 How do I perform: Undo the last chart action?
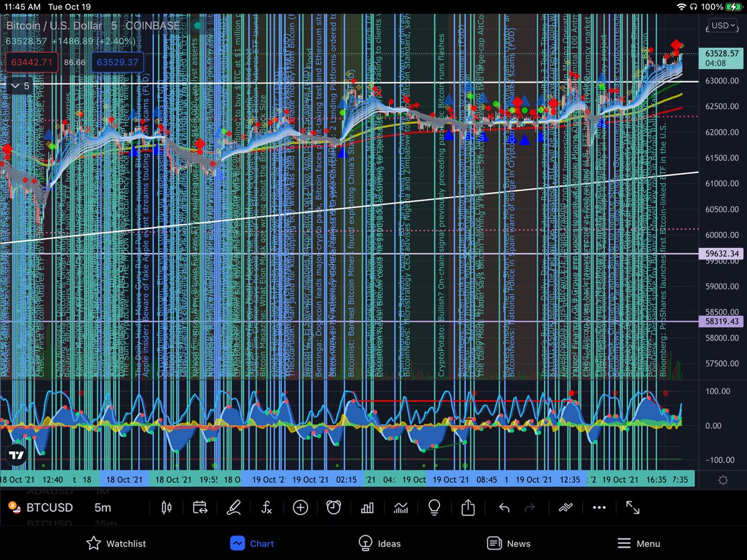tap(504, 508)
